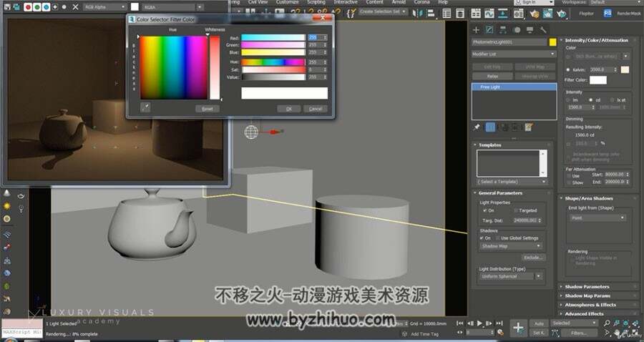644x342 pixels.
Task: Pick color with the eyedropper in Color Selector
Action: [x=145, y=107]
